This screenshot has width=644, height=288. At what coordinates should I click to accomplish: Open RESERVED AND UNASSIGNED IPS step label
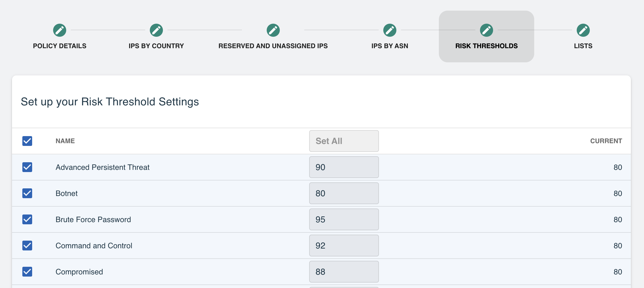point(273,46)
